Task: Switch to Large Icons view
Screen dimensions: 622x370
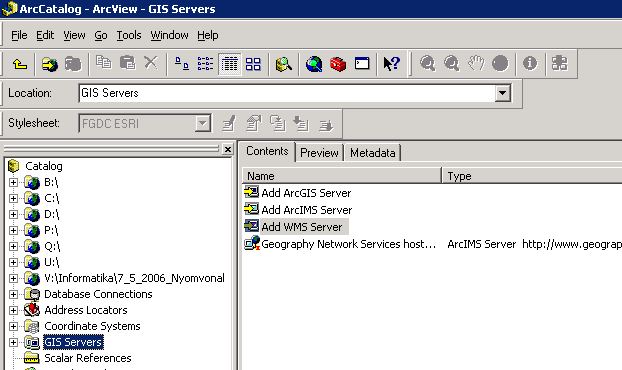Action: [182, 63]
